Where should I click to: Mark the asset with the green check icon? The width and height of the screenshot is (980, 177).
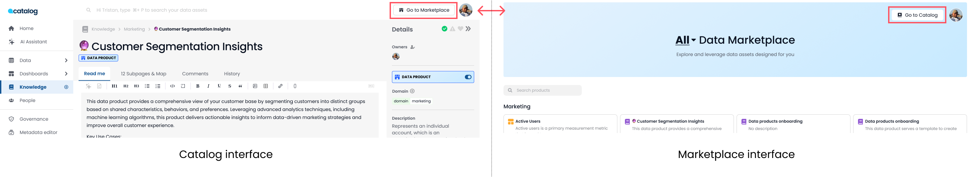(x=444, y=29)
